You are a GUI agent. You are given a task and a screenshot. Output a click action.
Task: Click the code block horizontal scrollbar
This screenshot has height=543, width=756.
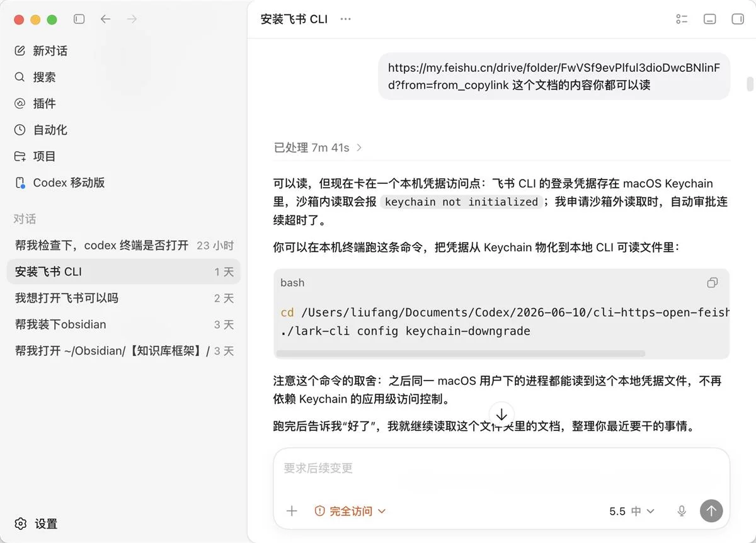(x=461, y=353)
